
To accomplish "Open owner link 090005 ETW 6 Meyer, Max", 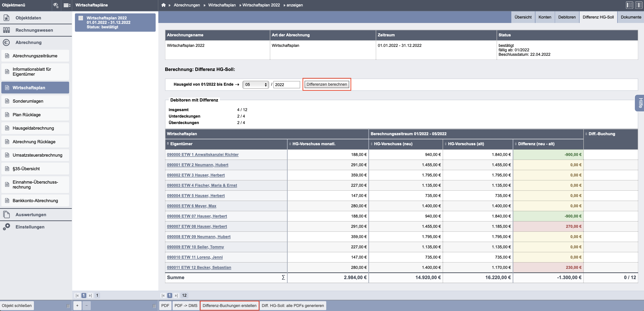I will tap(192, 206).
